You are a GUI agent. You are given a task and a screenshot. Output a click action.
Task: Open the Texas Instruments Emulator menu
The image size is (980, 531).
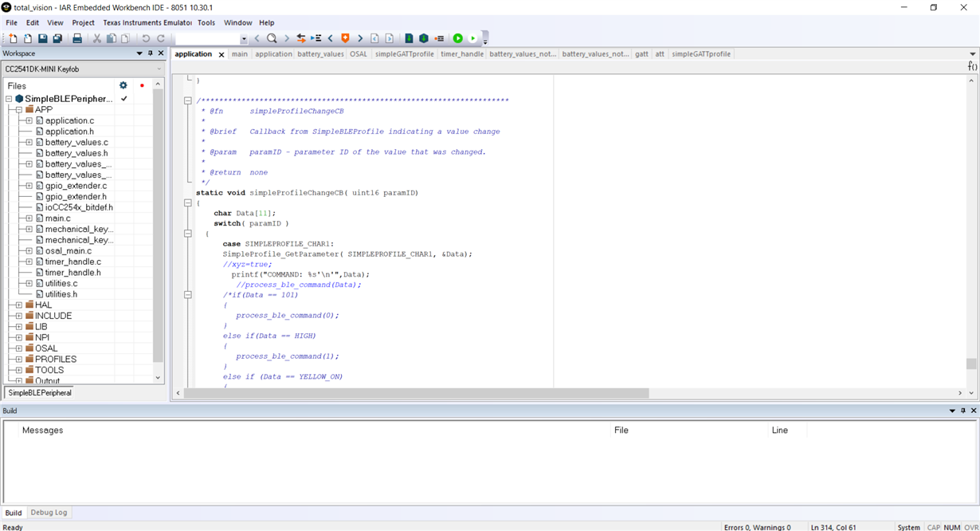[147, 22]
